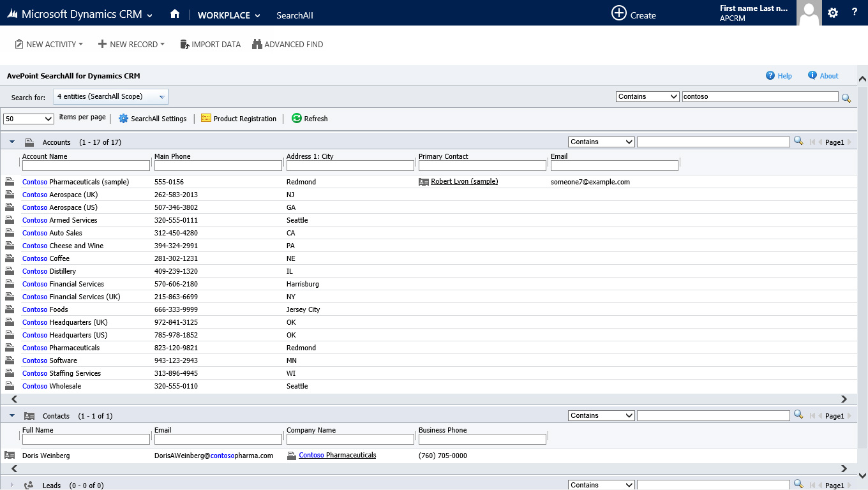Open Advanced Find binoculars button

(288, 44)
